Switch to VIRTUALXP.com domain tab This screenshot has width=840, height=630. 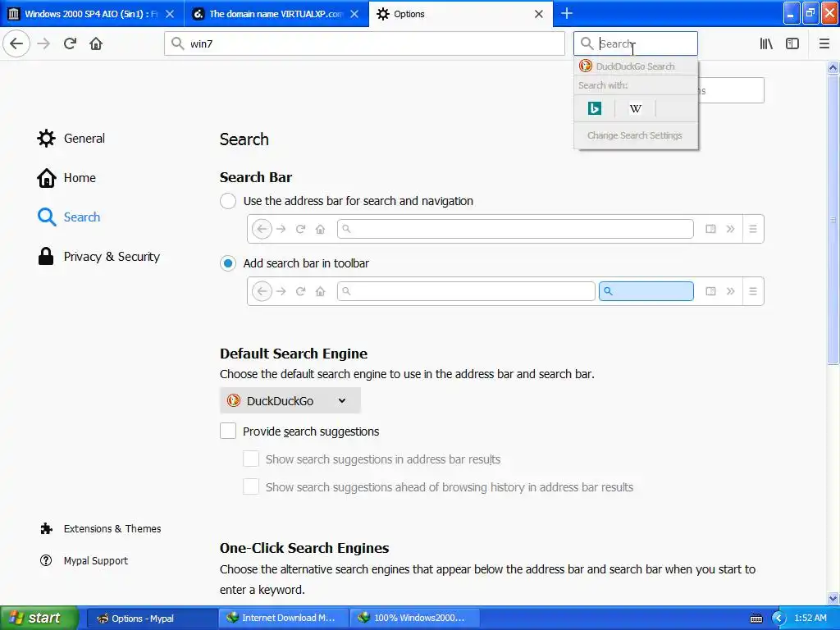coord(276,14)
